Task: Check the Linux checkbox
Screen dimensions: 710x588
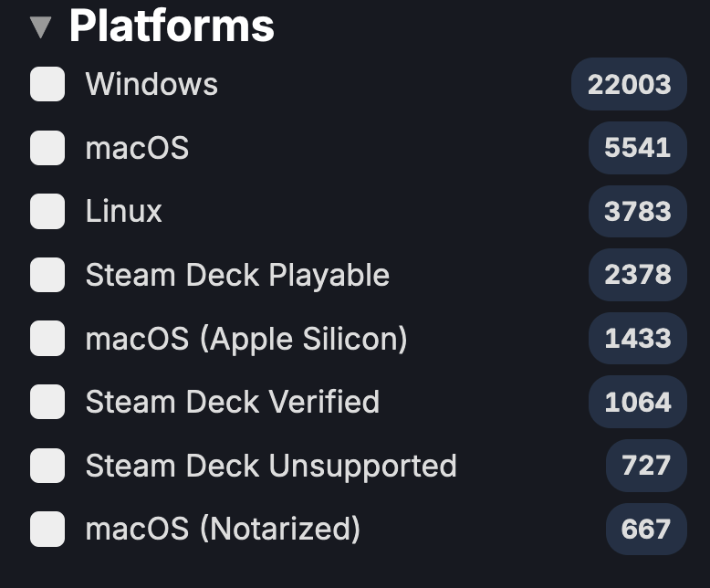Action: tap(47, 212)
